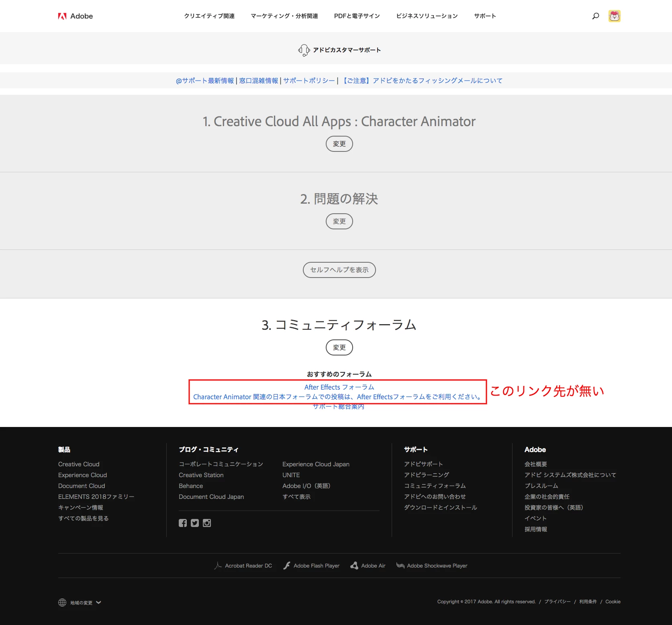Open アドビサポート footer link
The image size is (672, 625).
423,464
